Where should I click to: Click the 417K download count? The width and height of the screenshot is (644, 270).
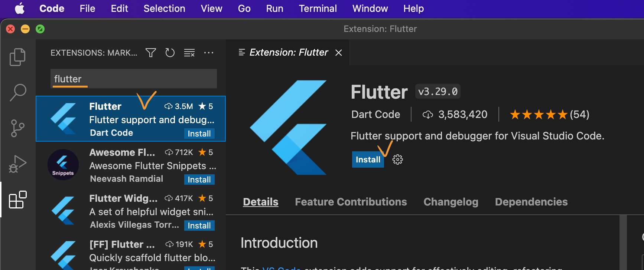(179, 198)
